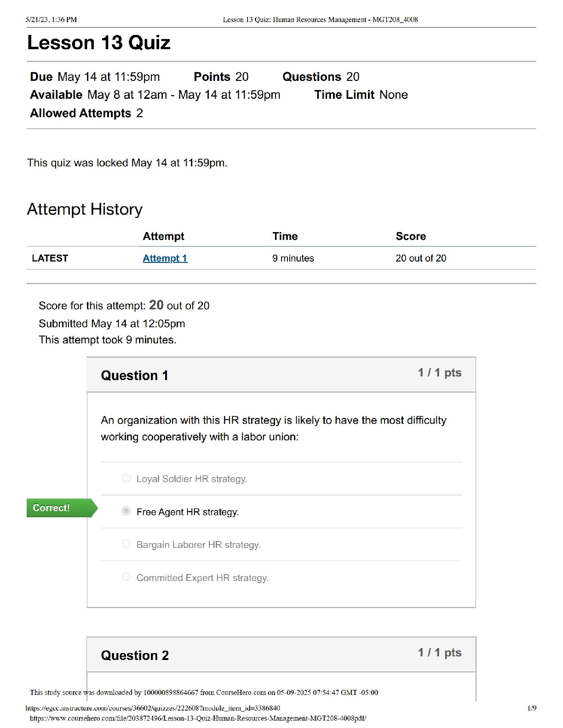Click the Attempt History heading
The image size is (563, 728).
point(85,210)
